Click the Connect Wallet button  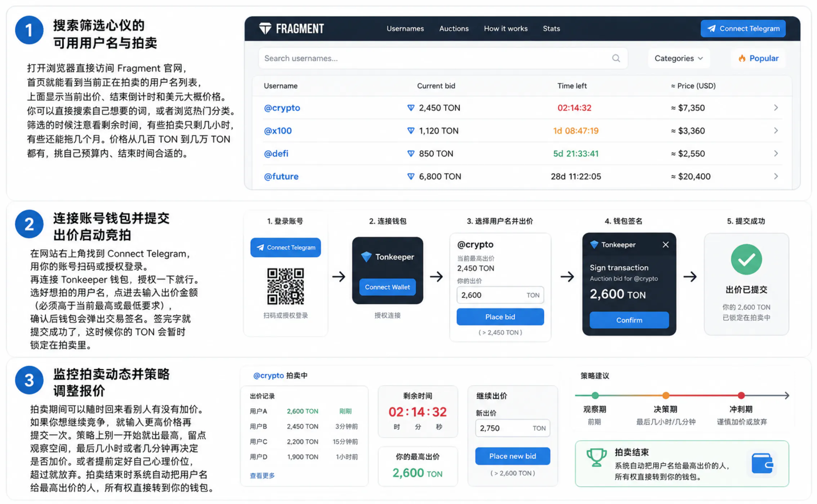tap(387, 287)
